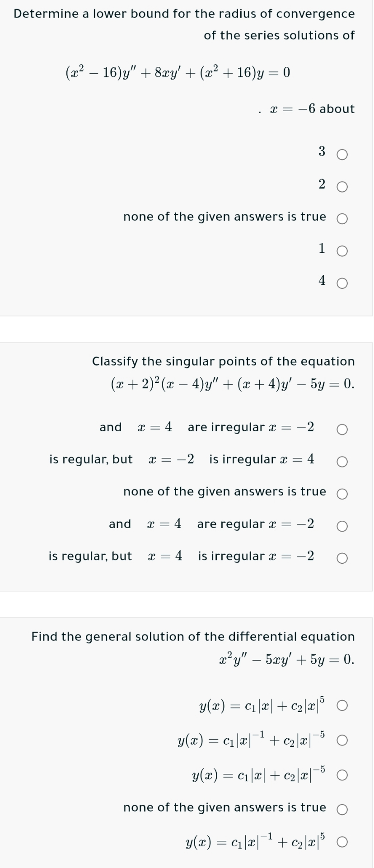Select 'x = 4 are irregular x = −2' option
The width and height of the screenshot is (374, 868).
click(342, 429)
